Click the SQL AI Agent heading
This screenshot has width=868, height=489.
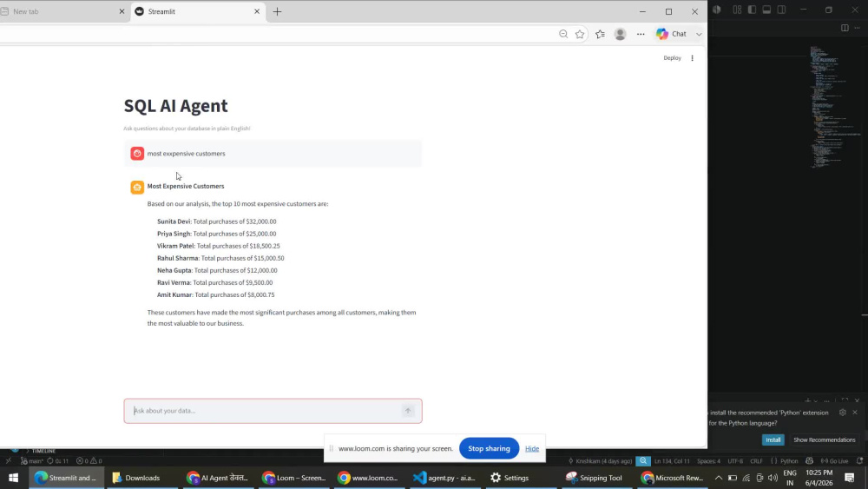(x=175, y=106)
